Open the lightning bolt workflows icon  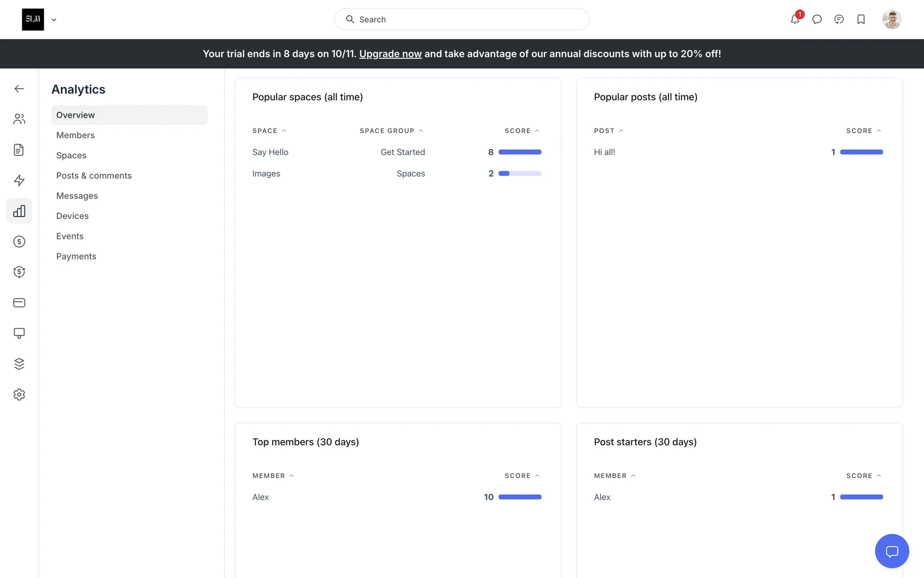[19, 180]
